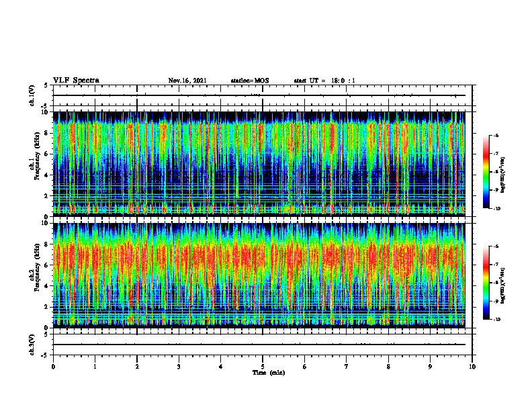The width and height of the screenshot is (532, 411).
Task: Select the "VLF Spectra" title text
Action: point(76,81)
